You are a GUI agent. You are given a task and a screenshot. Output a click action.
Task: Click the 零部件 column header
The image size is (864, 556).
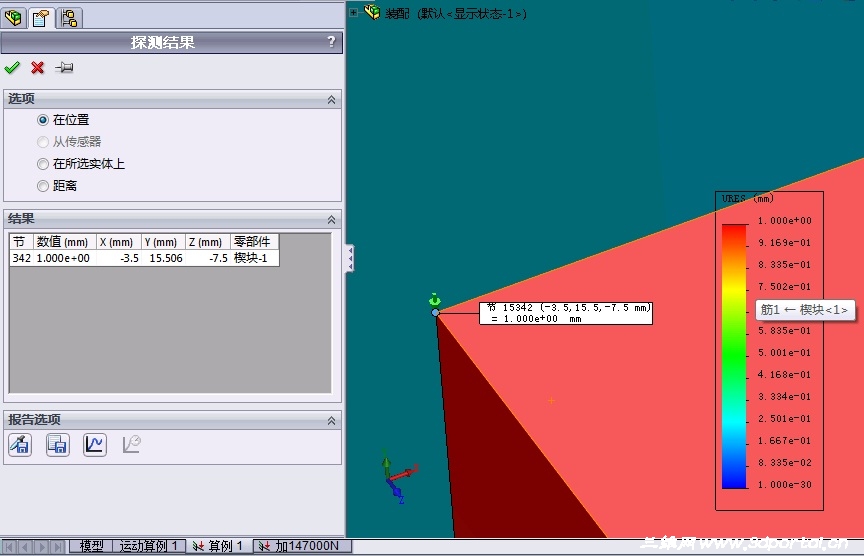pyautogui.click(x=255, y=242)
